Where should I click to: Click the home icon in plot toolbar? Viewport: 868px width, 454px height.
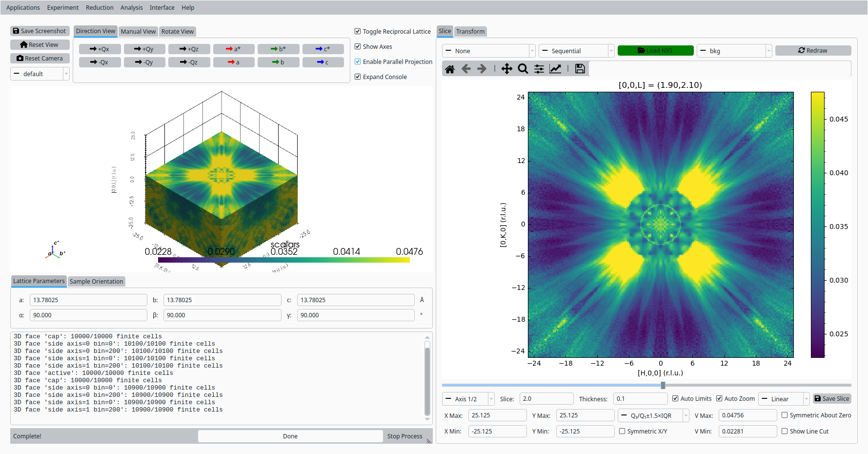click(450, 69)
